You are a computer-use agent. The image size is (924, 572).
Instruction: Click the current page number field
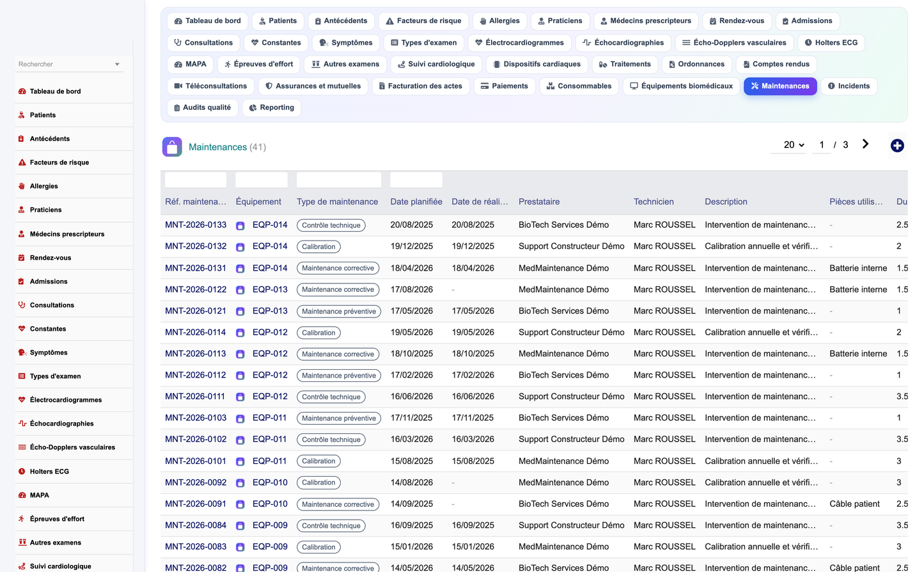(822, 145)
